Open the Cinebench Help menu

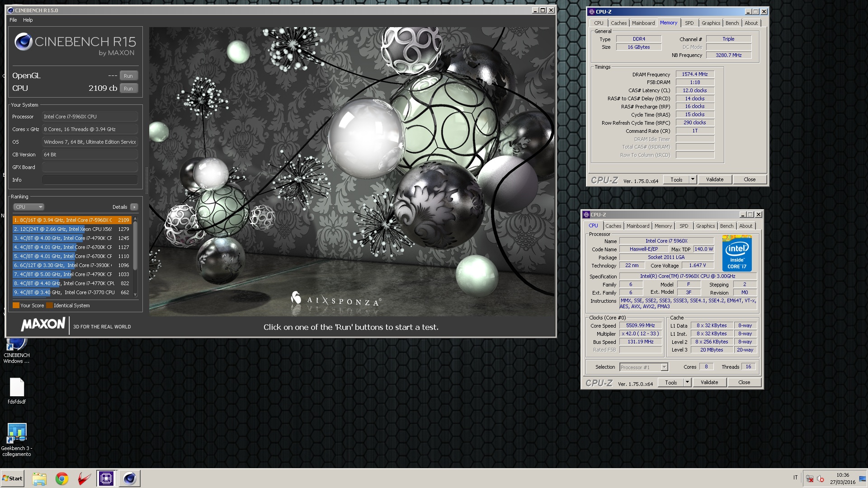[x=28, y=20]
